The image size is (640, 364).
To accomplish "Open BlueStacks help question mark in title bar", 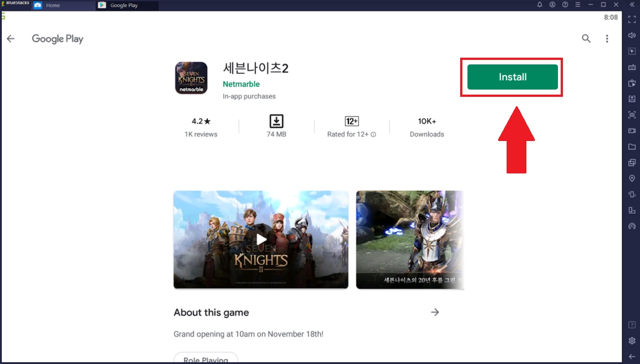I will [x=565, y=5].
